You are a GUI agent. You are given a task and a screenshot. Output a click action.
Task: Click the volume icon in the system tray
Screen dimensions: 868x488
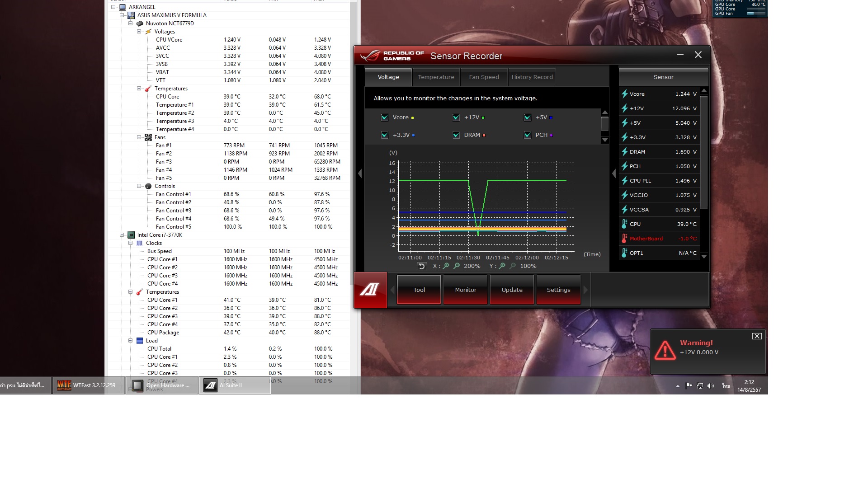(x=711, y=385)
